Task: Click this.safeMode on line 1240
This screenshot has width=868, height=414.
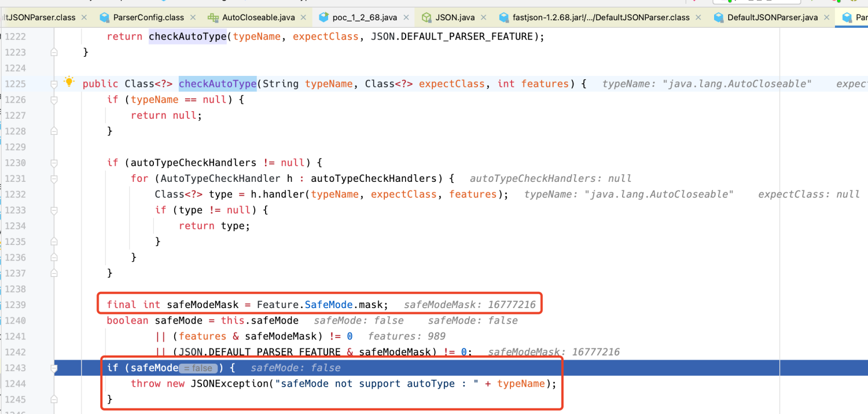Action: (260, 320)
